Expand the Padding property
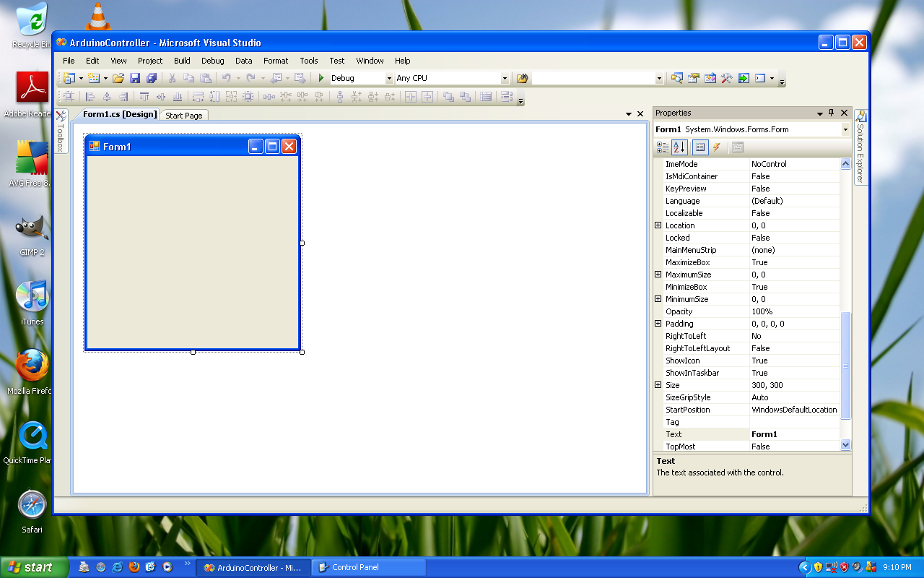The height and width of the screenshot is (578, 924). pyautogui.click(x=658, y=324)
